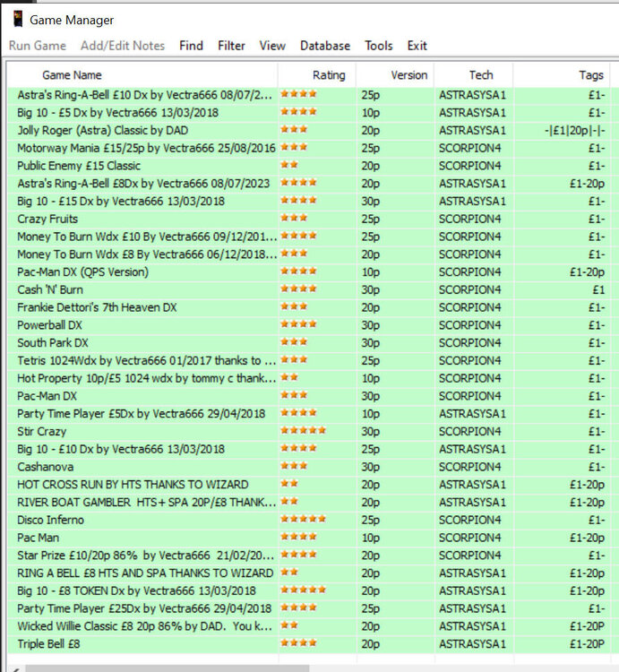Click the star rating of Cash 'N' Burn

298,289
